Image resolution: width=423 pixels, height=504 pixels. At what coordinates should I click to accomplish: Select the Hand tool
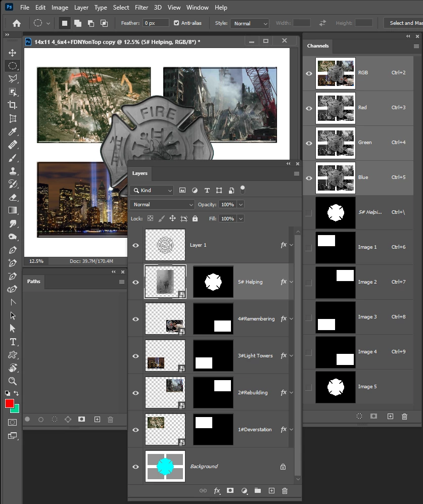[13, 368]
